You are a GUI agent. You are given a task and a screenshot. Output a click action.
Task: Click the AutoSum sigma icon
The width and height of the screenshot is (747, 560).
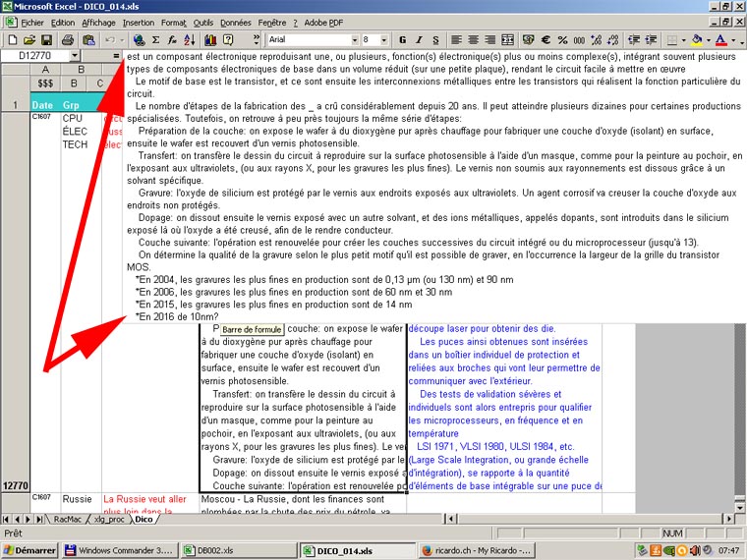tap(156, 40)
